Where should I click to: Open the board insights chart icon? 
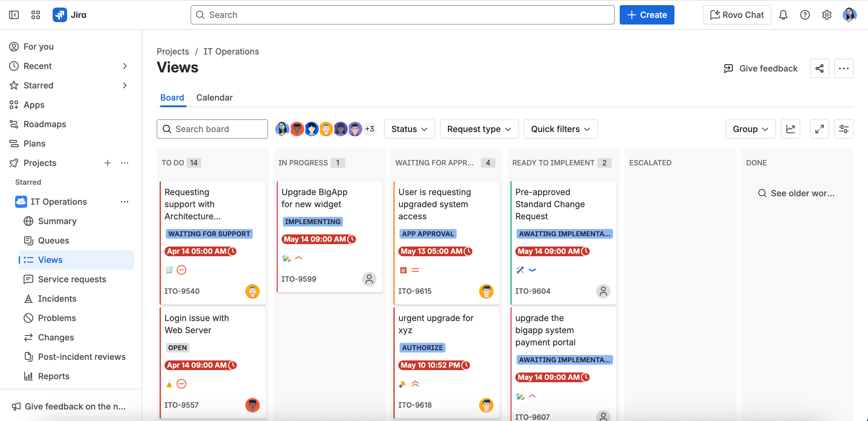pyautogui.click(x=790, y=129)
